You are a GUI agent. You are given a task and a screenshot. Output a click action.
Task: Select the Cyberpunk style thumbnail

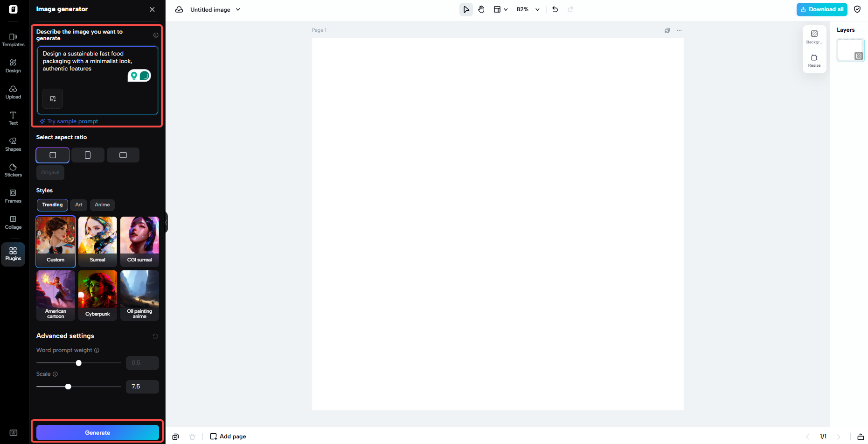pos(97,295)
